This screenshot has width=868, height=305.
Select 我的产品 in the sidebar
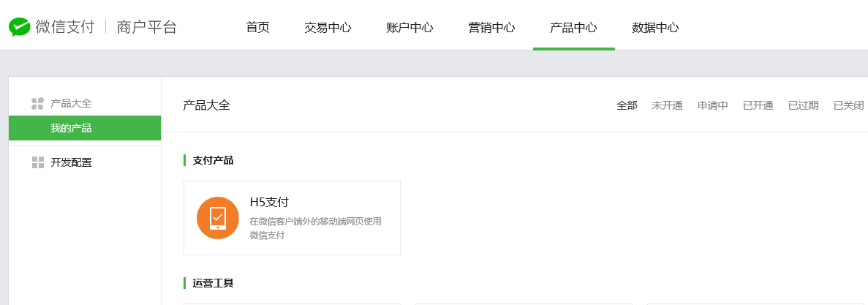(x=71, y=129)
